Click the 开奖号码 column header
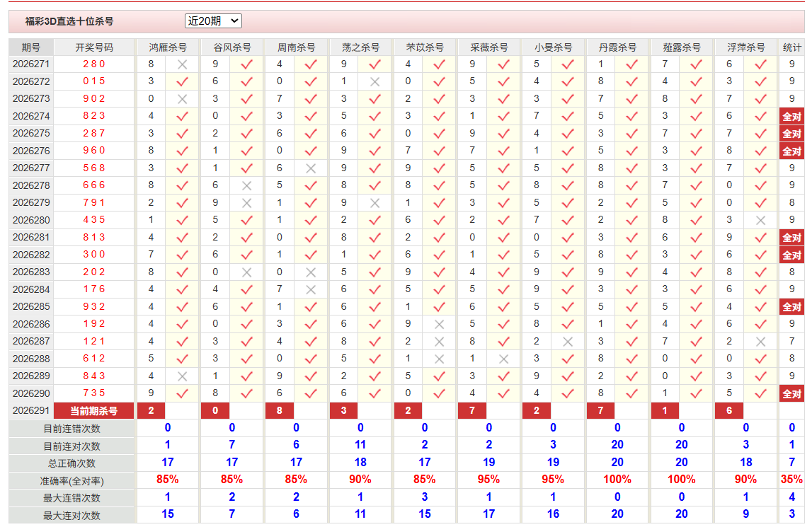This screenshot has height=527, width=812. point(93,47)
